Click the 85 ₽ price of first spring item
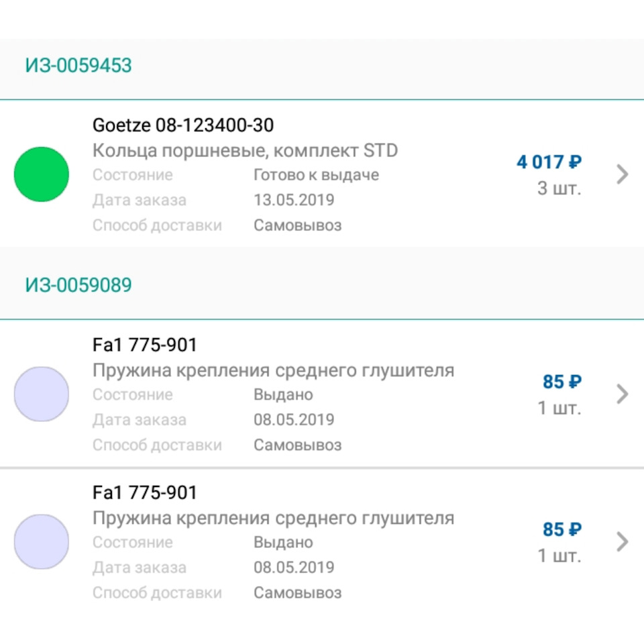The width and height of the screenshot is (644, 644). (562, 382)
